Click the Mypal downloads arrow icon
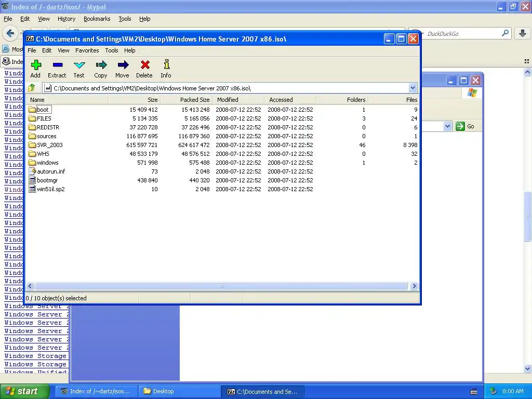Screen dimensions: 532x399 [x=523, y=33]
